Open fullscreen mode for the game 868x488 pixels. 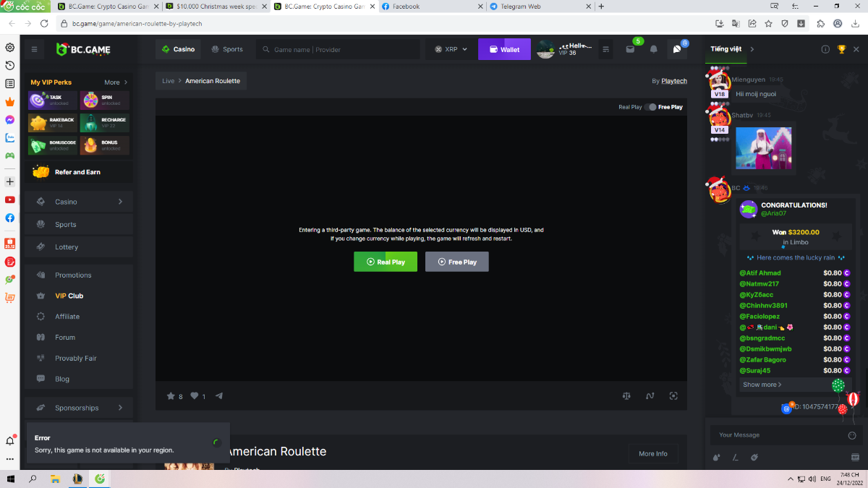(673, 396)
